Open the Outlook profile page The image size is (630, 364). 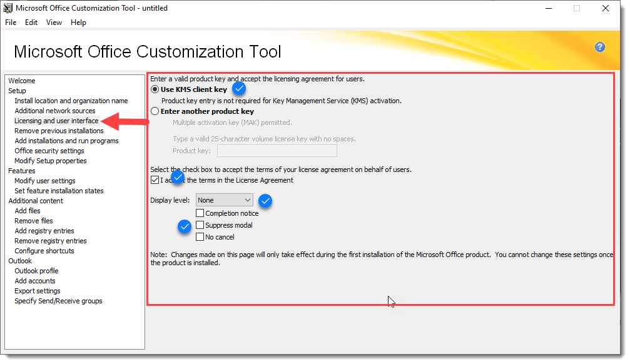(x=36, y=271)
